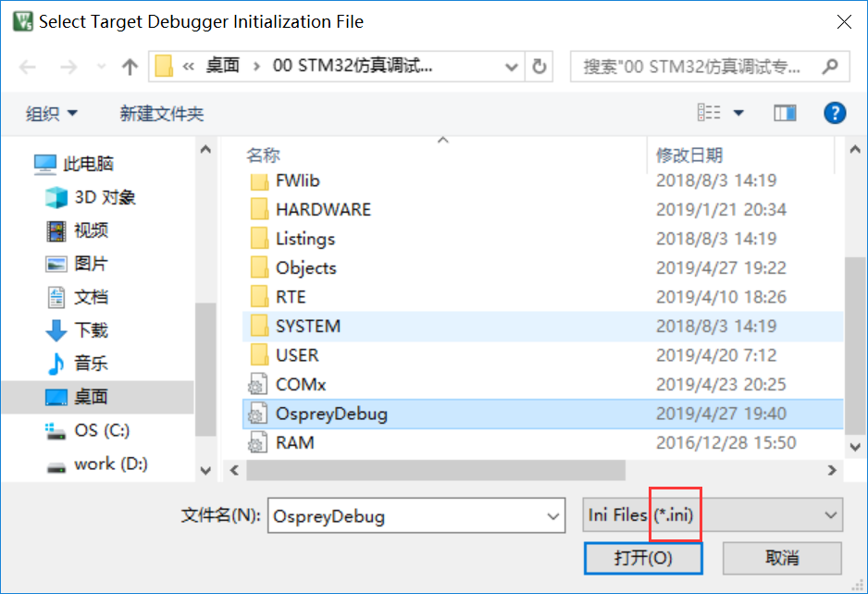Open the Help icon in the toolbar
Viewport: 868px width, 594px height.
pos(834,112)
